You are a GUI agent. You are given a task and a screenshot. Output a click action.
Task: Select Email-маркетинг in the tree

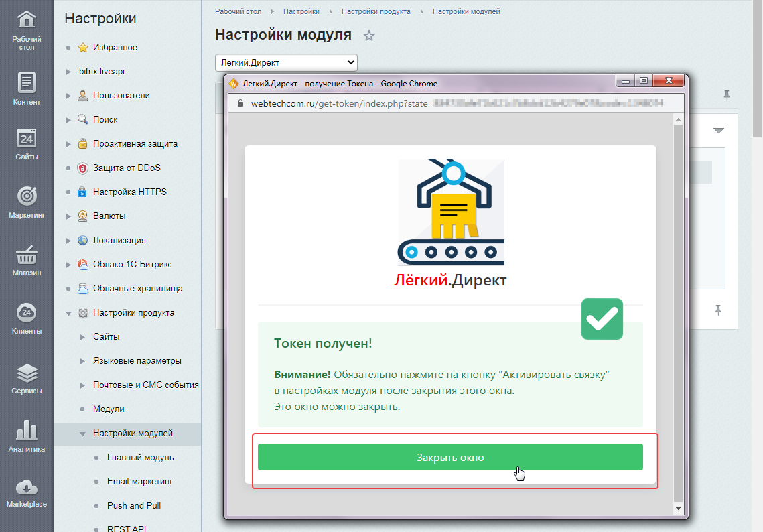(140, 481)
